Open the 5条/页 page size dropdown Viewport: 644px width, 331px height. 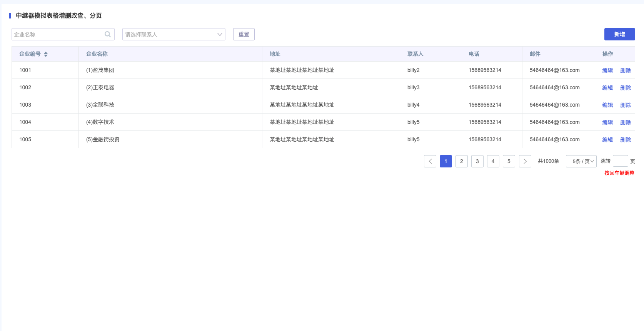[581, 161]
